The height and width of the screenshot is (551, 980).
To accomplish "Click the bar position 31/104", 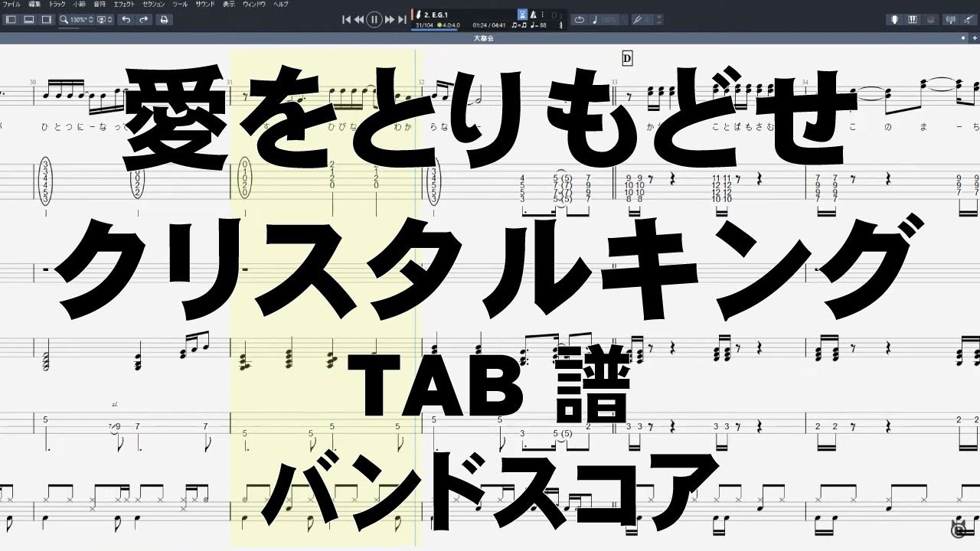I will tap(424, 25).
